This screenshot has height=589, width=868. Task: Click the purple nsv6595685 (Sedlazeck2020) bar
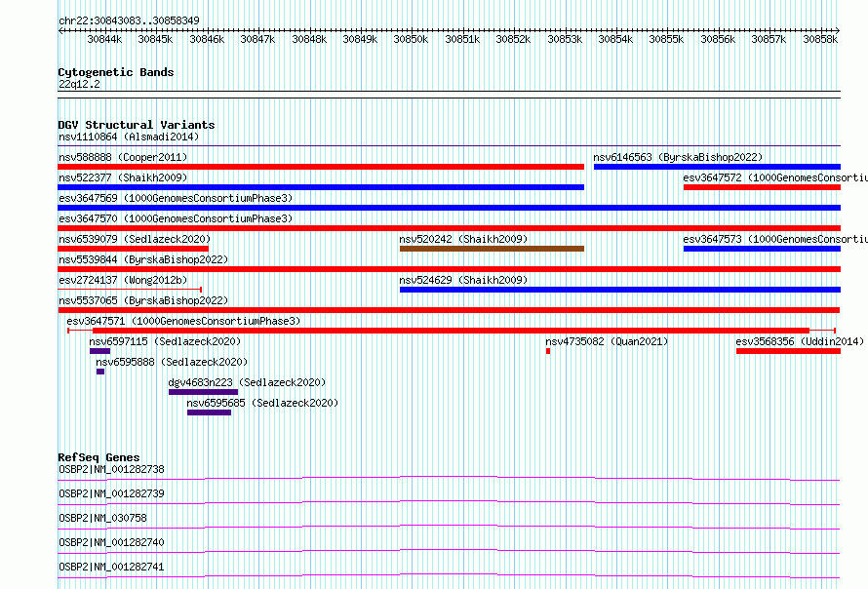(210, 412)
